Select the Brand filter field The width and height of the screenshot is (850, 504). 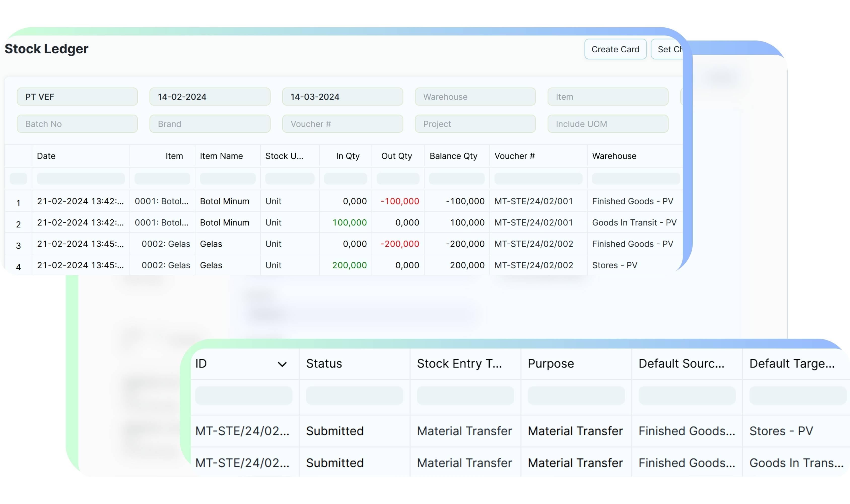pyautogui.click(x=210, y=124)
